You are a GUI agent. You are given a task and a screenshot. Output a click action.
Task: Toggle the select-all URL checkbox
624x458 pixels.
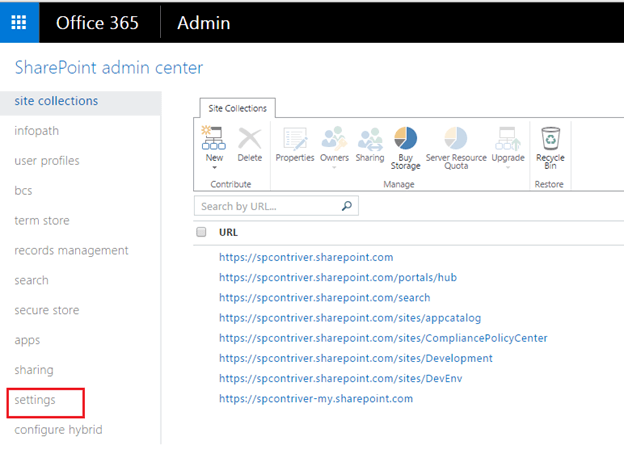click(201, 232)
